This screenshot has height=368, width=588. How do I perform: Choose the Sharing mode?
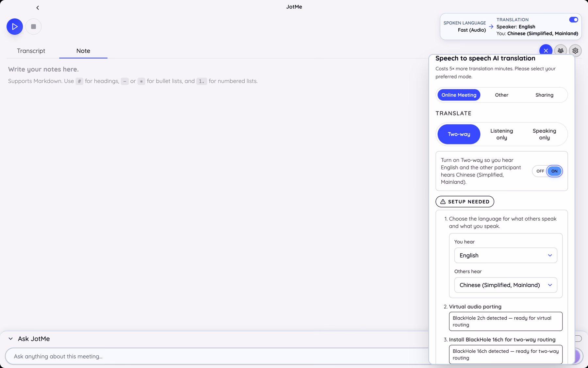[544, 95]
